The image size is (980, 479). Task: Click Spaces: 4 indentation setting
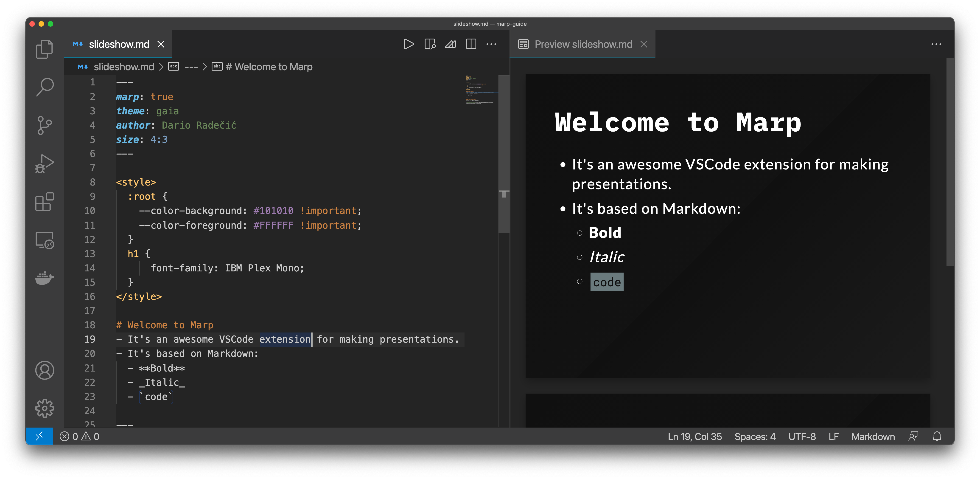tap(755, 437)
